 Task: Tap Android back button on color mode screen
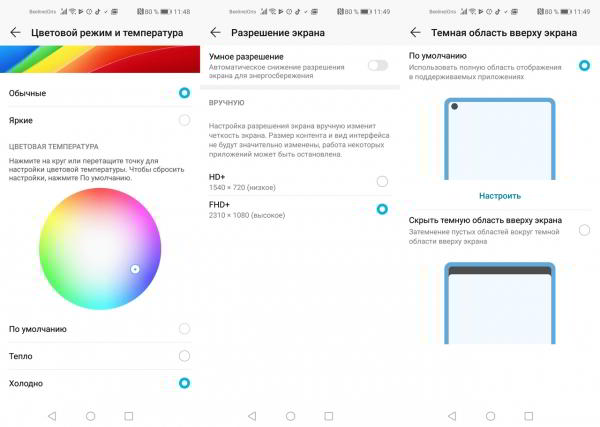coord(52,416)
